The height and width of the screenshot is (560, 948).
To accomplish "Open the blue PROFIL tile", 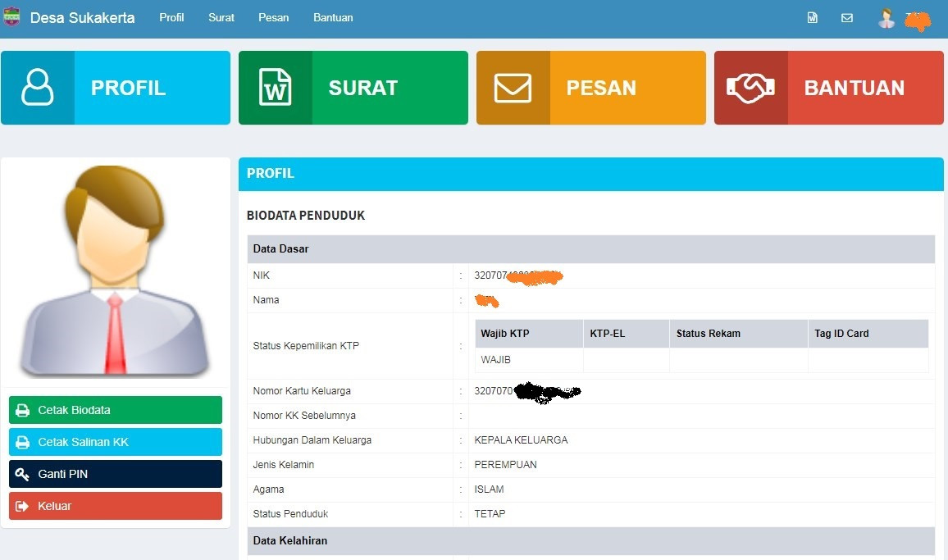I will tap(116, 88).
